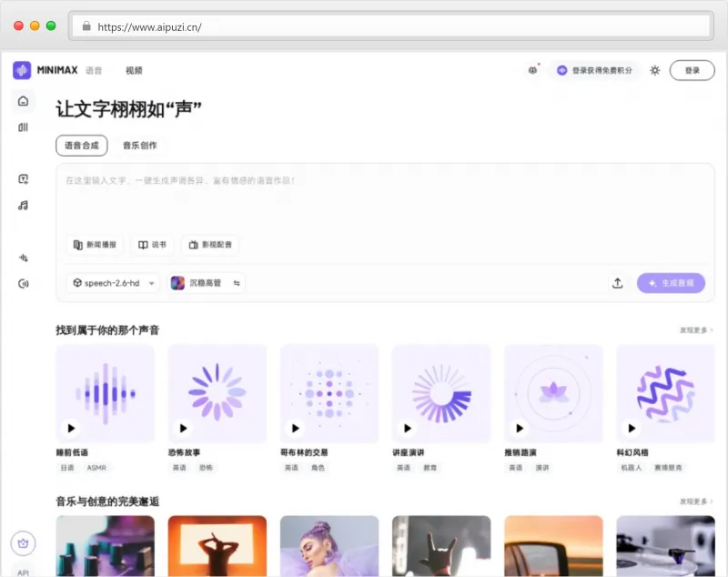Image resolution: width=728 pixels, height=577 pixels.
Task: Open the voice cloning icon in the sidebar
Action: pyautogui.click(x=25, y=258)
